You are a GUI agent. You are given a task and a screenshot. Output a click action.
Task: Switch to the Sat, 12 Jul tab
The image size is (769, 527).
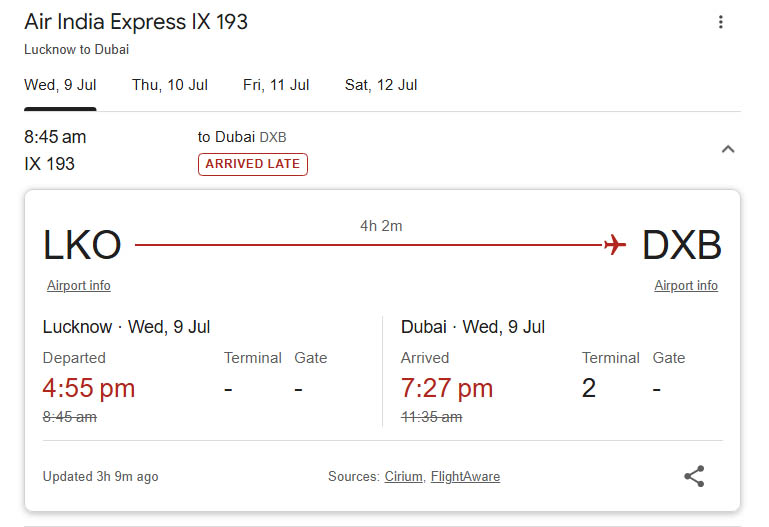click(x=381, y=85)
